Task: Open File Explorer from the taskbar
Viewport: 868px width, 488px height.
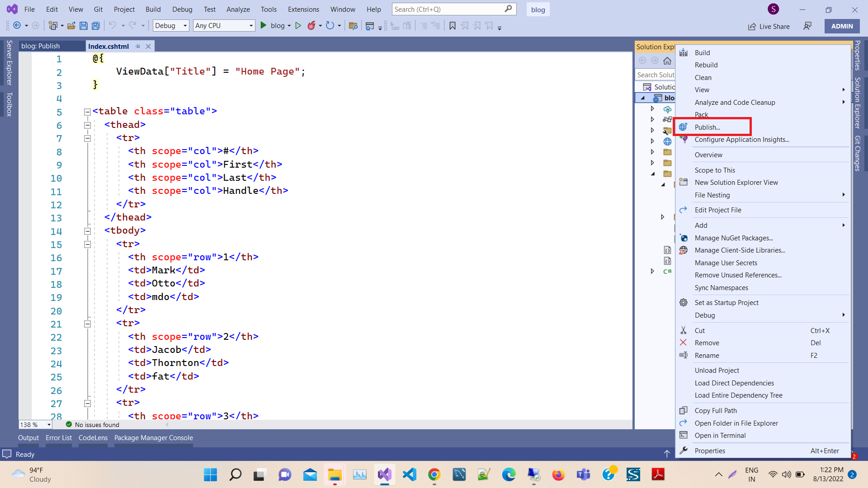Action: [335, 474]
